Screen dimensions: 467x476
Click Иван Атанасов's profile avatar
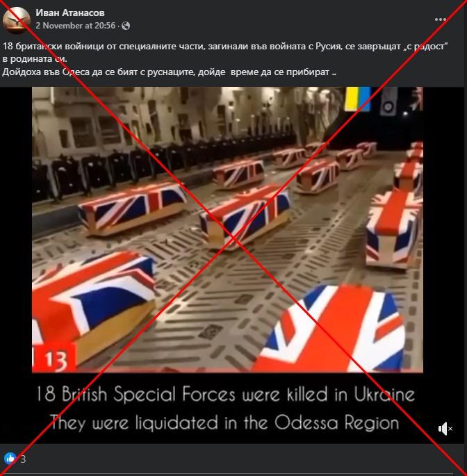click(x=16, y=20)
